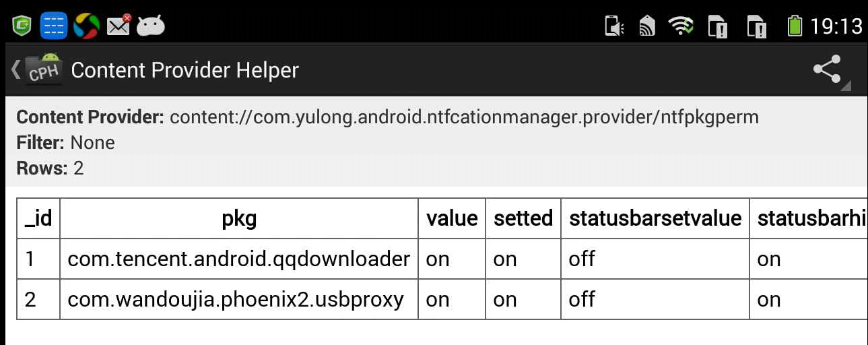Tap the battery icon in status bar
The height and width of the screenshot is (345, 868).
tap(795, 26)
